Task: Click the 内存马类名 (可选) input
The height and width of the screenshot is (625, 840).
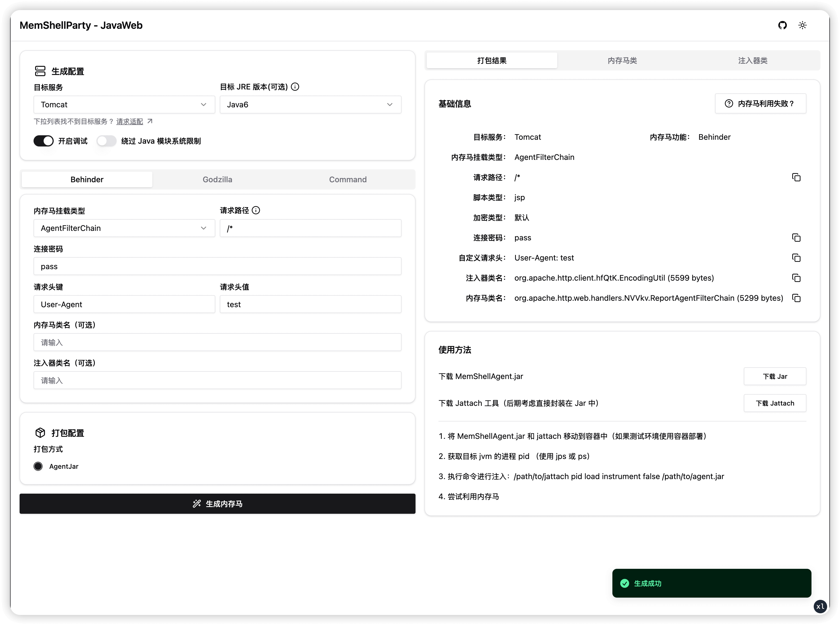Action: tap(218, 342)
